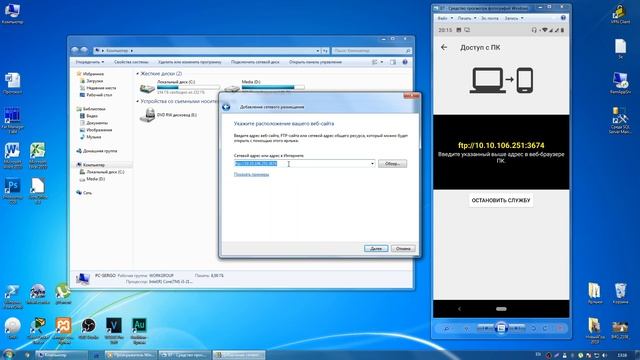Launch the XAMPP orange desktop shortcut
Image resolution: width=640 pixels, height=360 pixels.
click(63, 330)
